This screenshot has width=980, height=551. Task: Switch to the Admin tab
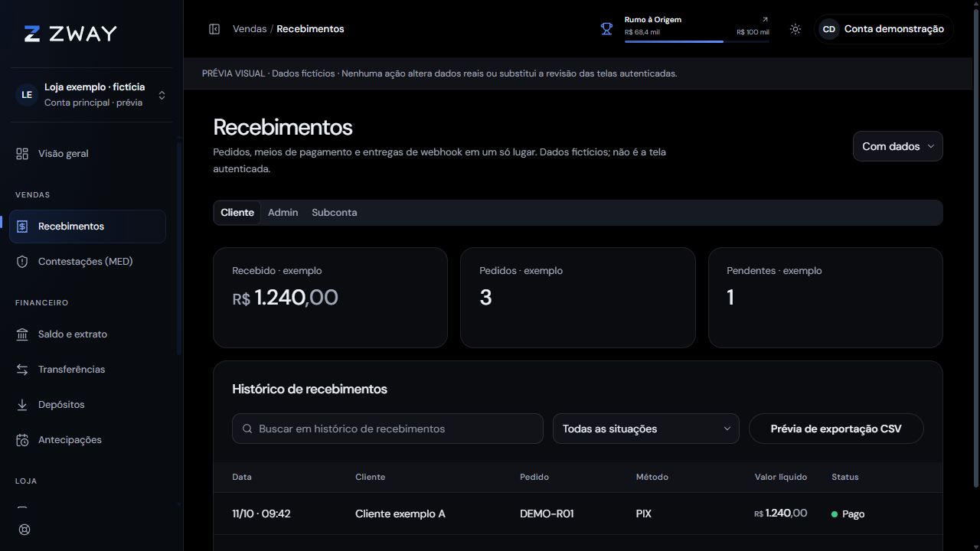point(283,213)
